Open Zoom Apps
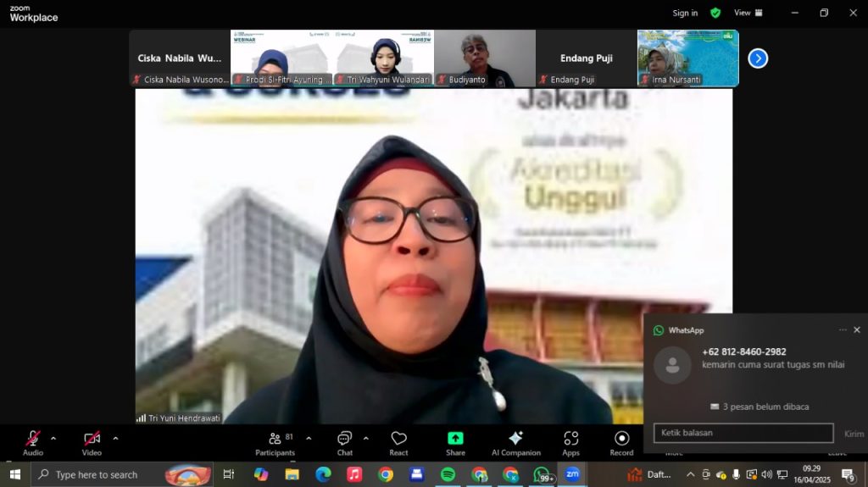This screenshot has width=868, height=487. [x=570, y=443]
